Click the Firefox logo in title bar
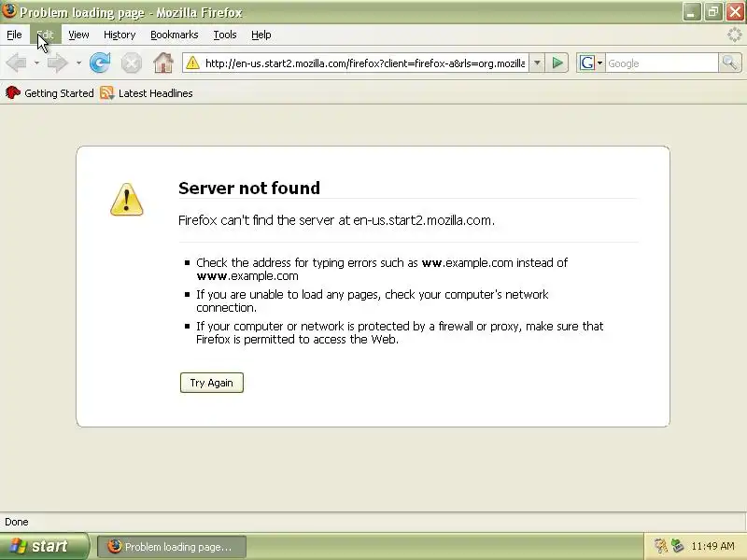 point(8,11)
